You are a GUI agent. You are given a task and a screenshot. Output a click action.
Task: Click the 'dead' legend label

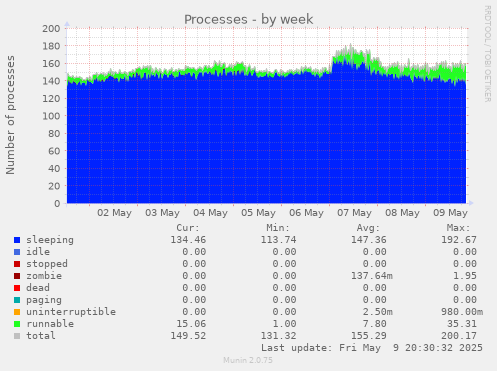coord(38,288)
